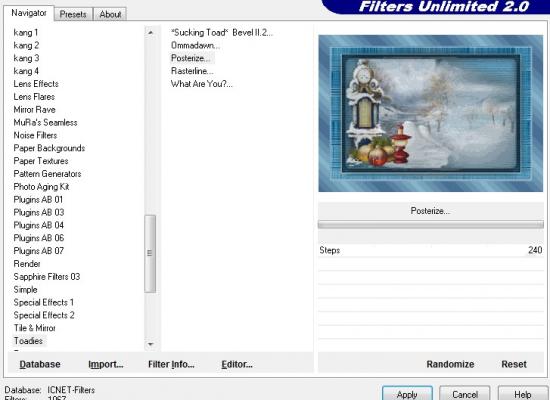Image resolution: width=550 pixels, height=400 pixels.
Task: Click the category list scrollbar thumb
Action: 150,254
